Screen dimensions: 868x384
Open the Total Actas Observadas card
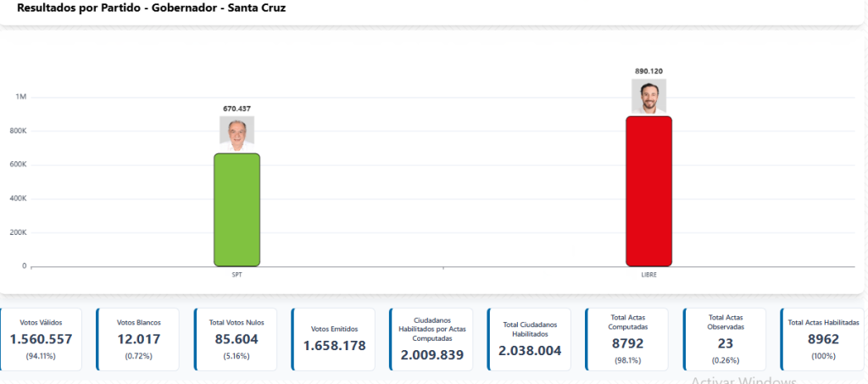[726, 339]
